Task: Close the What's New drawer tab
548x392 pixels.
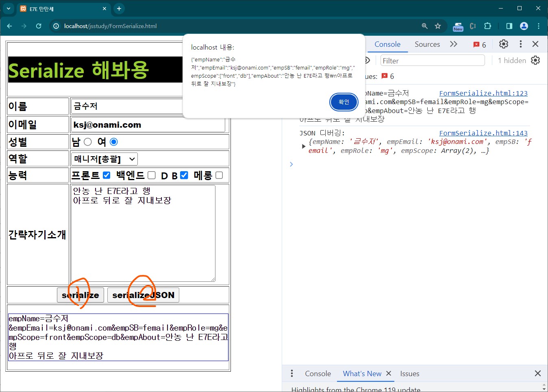Action: (x=389, y=373)
